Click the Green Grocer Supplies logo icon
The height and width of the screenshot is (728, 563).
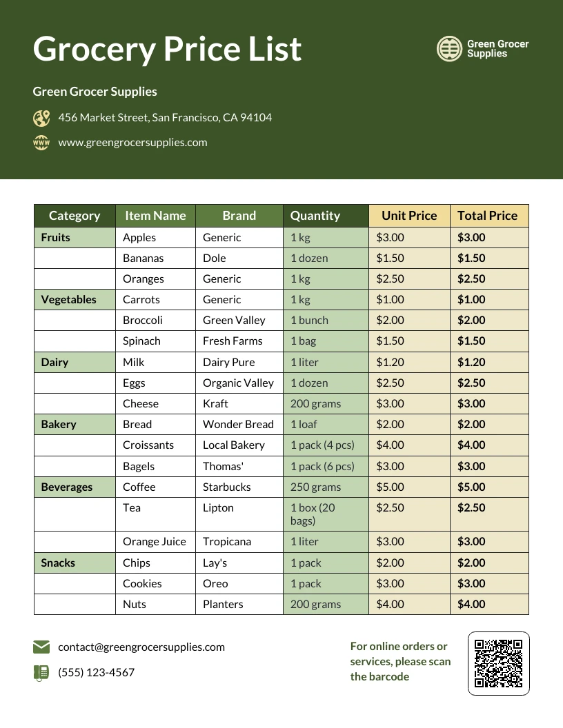pos(449,49)
